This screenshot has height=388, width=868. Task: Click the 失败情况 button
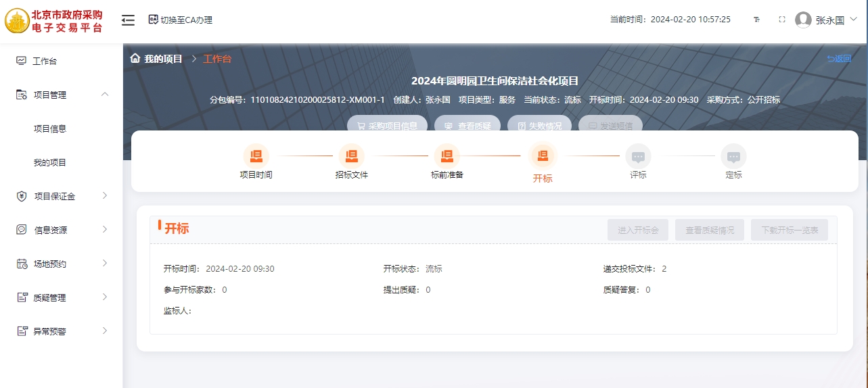point(540,125)
